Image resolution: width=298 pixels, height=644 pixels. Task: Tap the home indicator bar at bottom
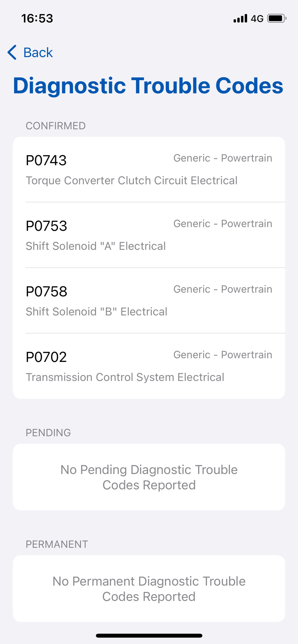tap(149, 636)
